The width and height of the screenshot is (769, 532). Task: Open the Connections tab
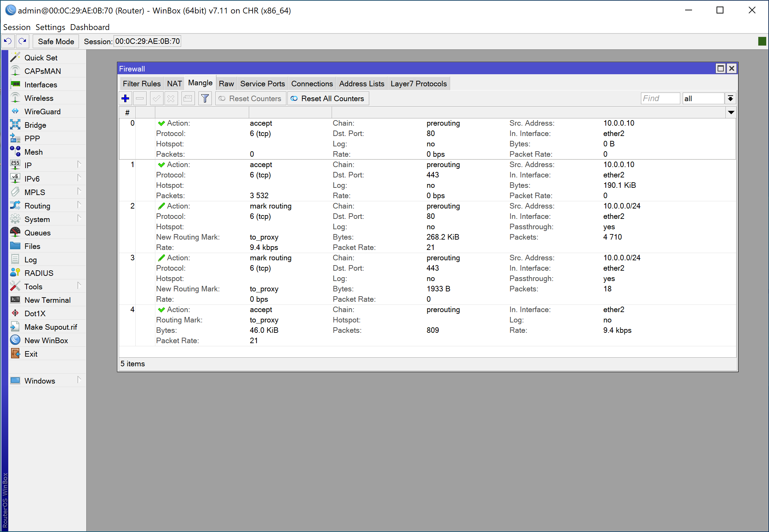click(313, 83)
